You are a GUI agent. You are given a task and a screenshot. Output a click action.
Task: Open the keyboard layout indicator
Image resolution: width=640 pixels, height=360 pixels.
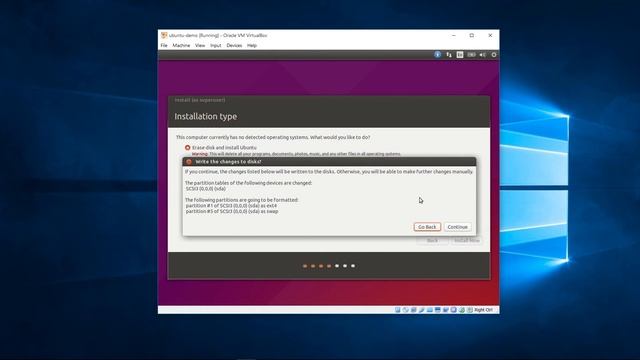point(460,54)
